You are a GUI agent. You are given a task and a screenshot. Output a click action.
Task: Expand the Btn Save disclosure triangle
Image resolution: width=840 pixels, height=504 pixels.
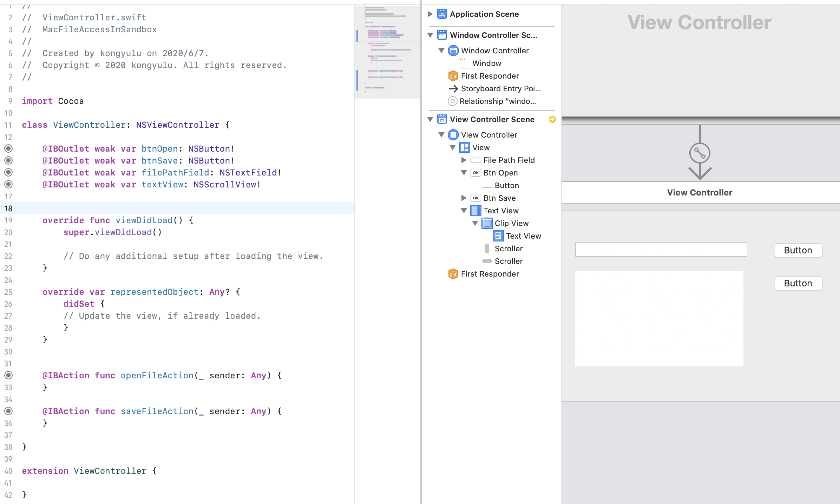tap(464, 198)
